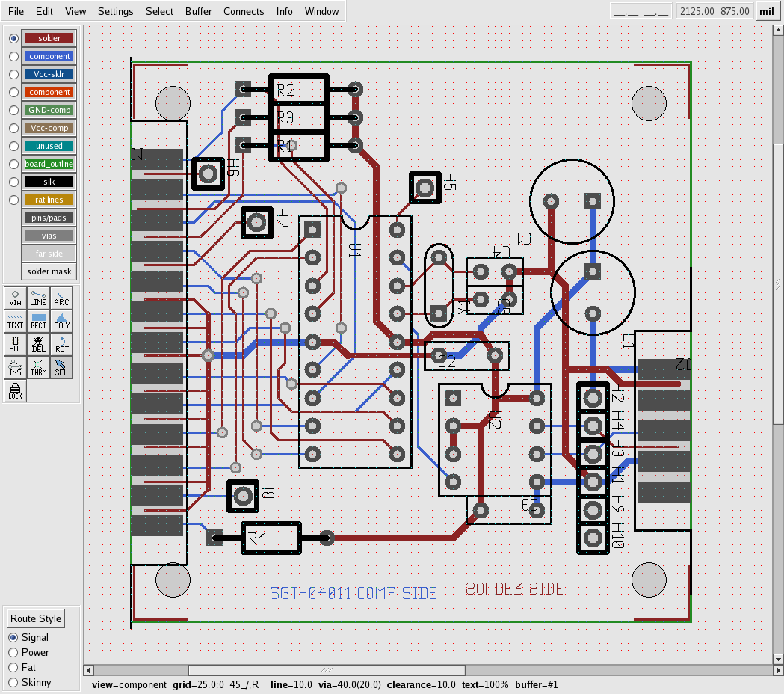This screenshot has width=784, height=694.
Task: Select the POLY polygon tool
Action: [x=61, y=322]
